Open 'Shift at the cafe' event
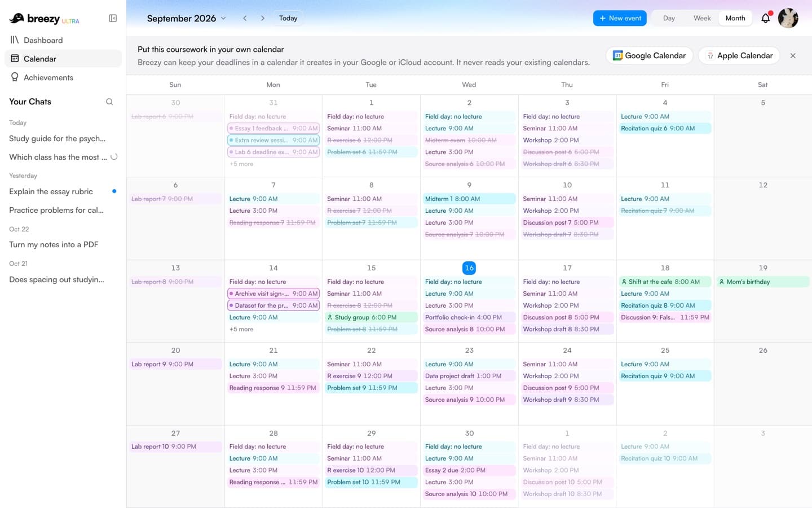Viewport: 812px width, 508px height. point(665,282)
